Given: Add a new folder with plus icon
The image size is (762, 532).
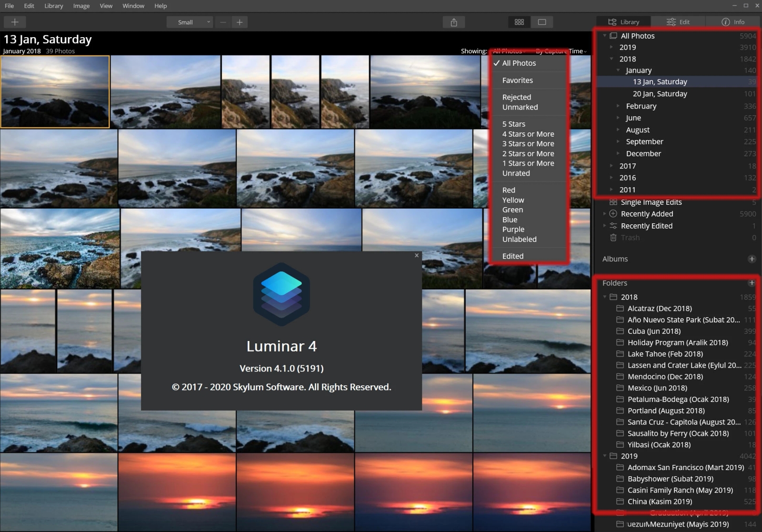Looking at the screenshot, I should point(752,283).
